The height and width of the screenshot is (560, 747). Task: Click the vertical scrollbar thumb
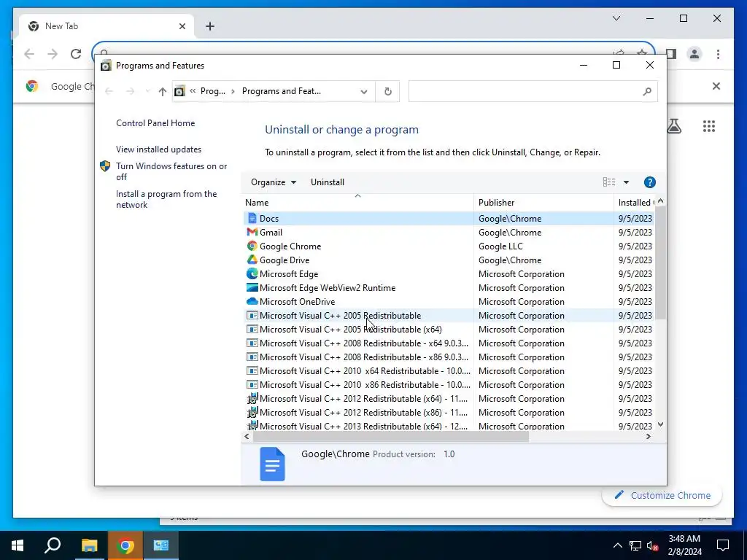[x=660, y=263]
